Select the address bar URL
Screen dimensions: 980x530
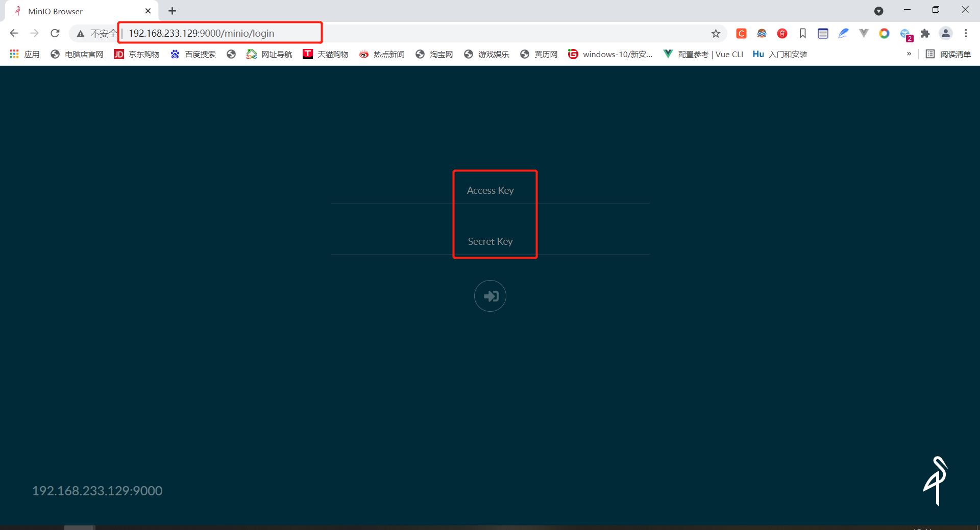pos(201,33)
